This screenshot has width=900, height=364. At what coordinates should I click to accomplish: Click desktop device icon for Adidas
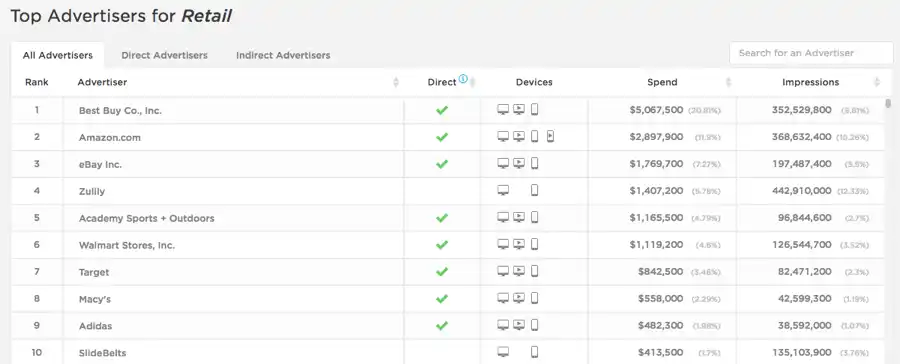click(503, 326)
